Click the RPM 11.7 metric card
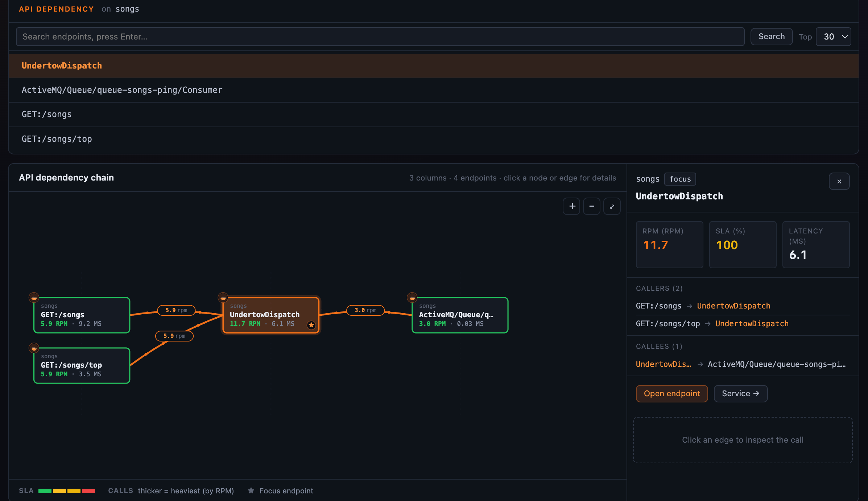This screenshot has width=868, height=501. (x=670, y=245)
